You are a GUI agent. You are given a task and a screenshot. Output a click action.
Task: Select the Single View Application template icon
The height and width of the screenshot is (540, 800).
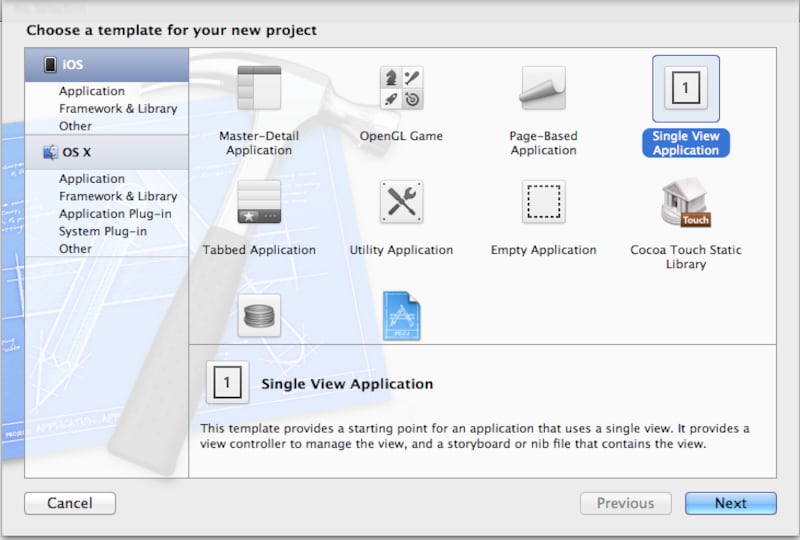point(685,89)
